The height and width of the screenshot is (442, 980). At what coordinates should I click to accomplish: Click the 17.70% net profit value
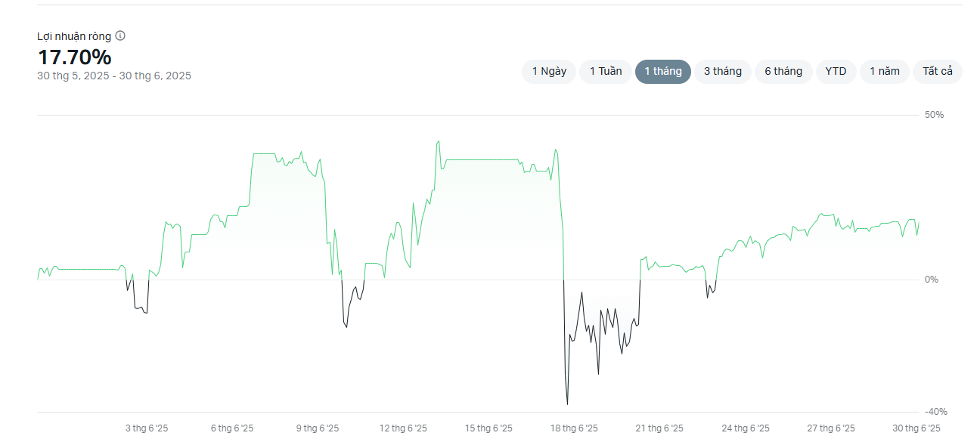tap(75, 57)
